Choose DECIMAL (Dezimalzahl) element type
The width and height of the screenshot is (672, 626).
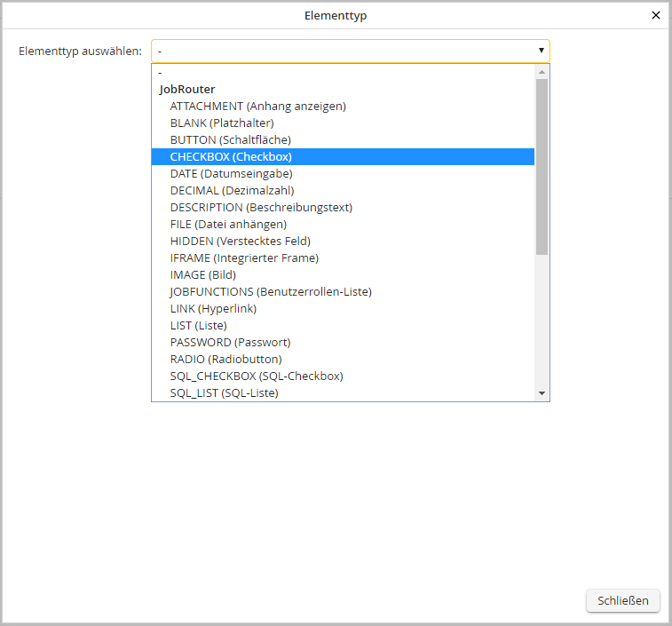(x=232, y=191)
